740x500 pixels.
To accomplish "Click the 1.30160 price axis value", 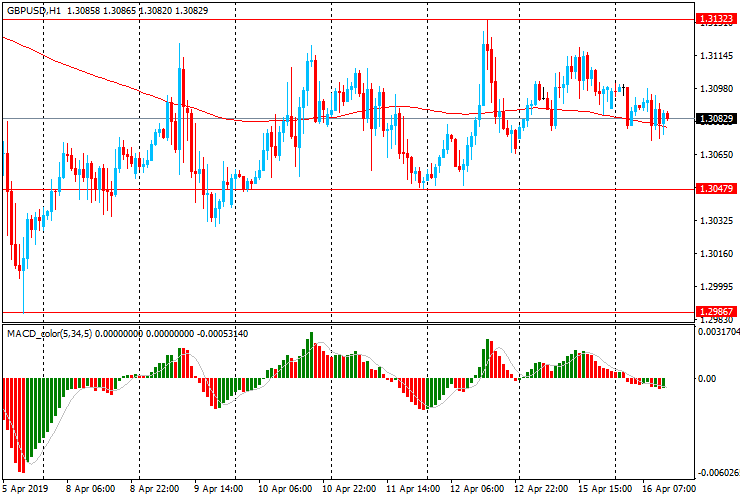I will click(716, 254).
